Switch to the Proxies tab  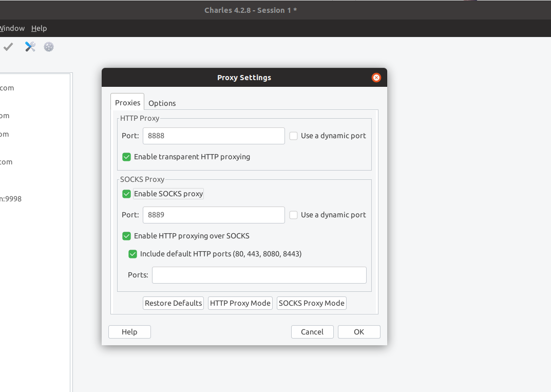point(127,103)
